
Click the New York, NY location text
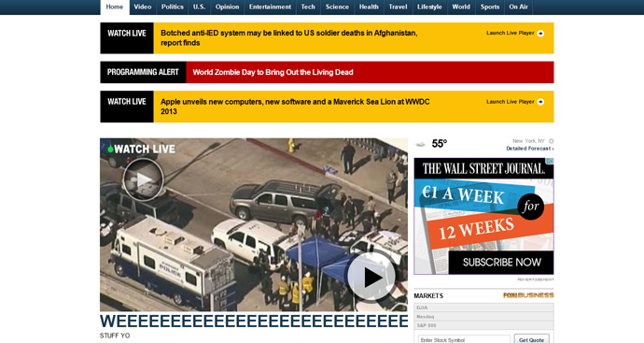528,140
